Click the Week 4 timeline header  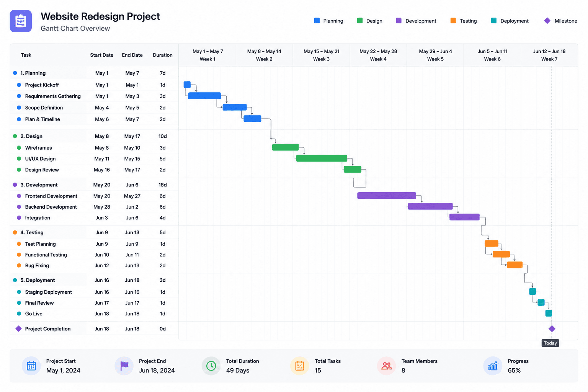[378, 55]
